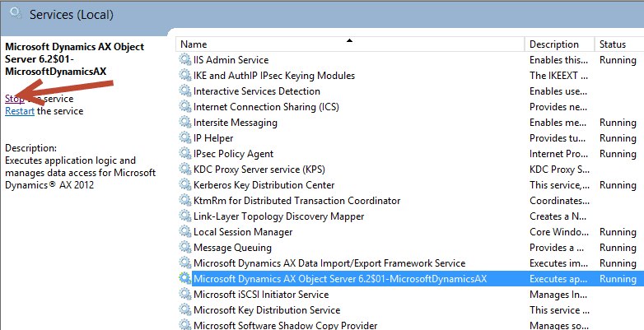Click gear icon for KtmRm for Distributed Transaction Coordinator
The height and width of the screenshot is (330, 644).
184,200
